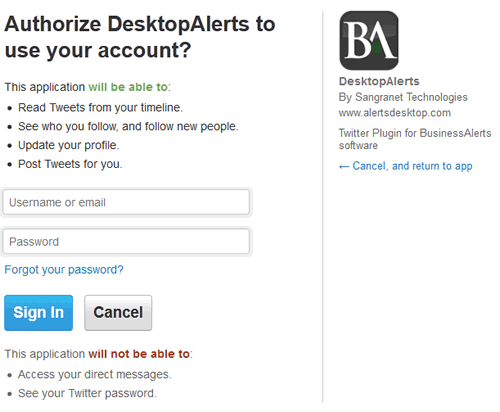
Task: Open the Forgot your password link
Action: tap(64, 269)
